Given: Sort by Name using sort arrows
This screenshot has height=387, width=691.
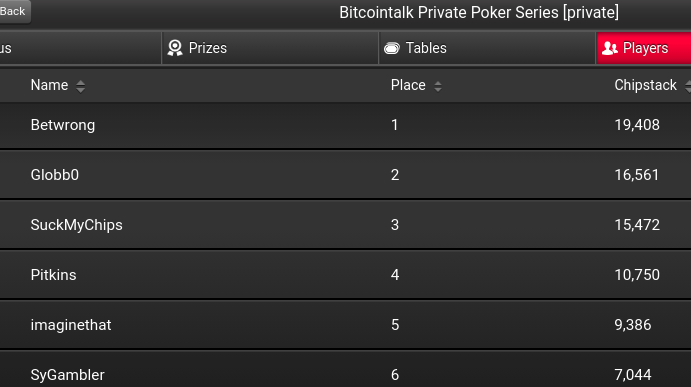Looking at the screenshot, I should 80,86.
